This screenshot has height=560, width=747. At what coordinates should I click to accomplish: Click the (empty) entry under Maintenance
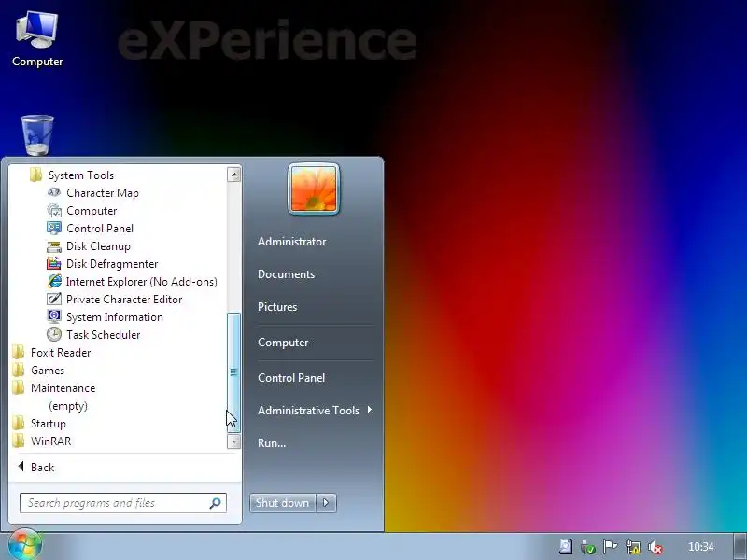click(x=68, y=406)
